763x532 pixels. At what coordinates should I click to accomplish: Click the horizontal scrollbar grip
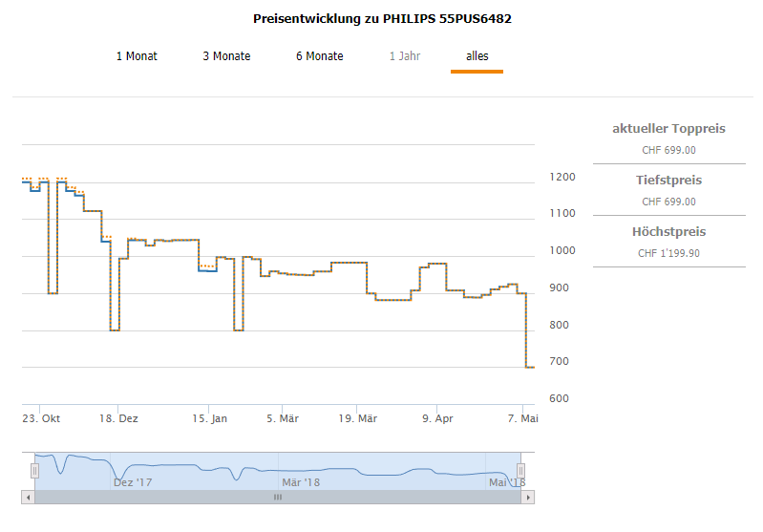(x=278, y=497)
